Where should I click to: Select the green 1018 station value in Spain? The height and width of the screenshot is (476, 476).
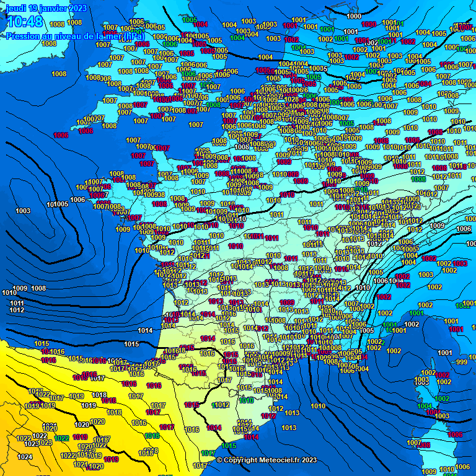[152, 436]
